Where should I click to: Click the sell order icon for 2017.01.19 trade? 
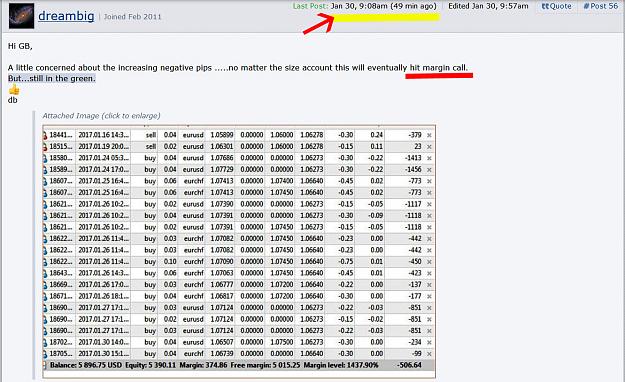(45, 147)
